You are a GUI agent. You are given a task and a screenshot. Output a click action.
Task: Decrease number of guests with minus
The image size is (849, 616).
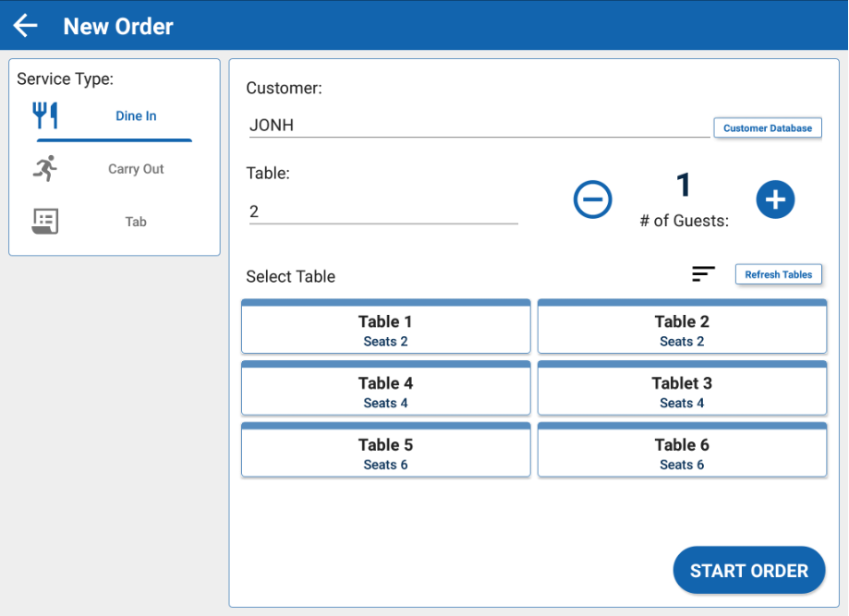click(592, 199)
